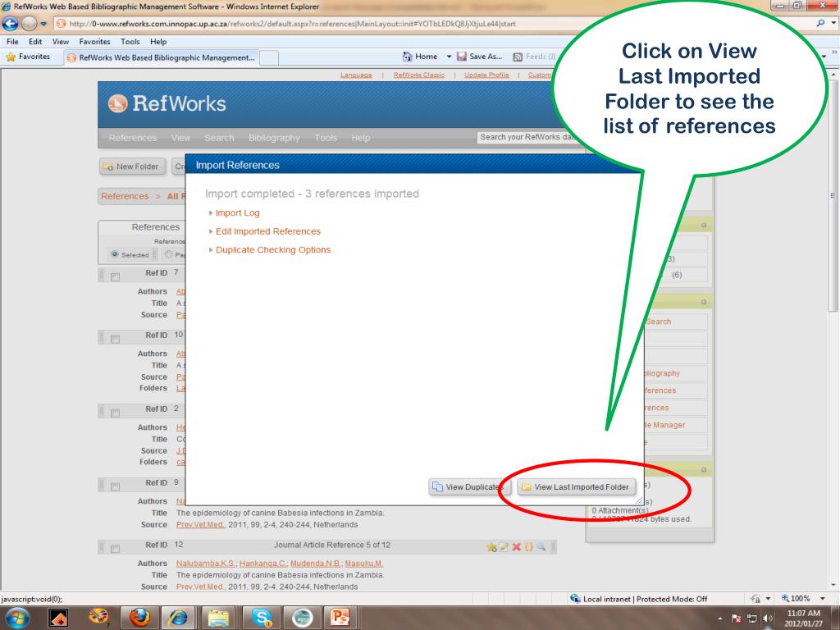Check the box for Ref ID 2
The image size is (840, 630).
click(115, 413)
